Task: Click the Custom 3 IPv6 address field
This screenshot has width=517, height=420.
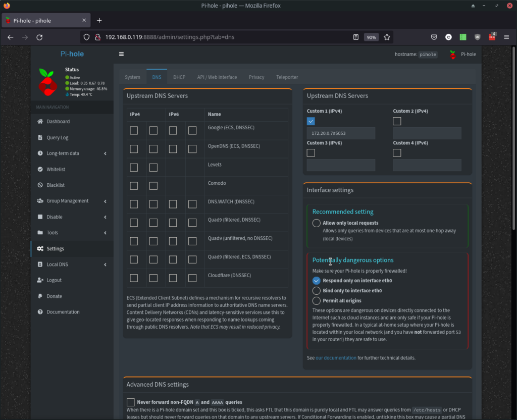Action: [x=341, y=165]
